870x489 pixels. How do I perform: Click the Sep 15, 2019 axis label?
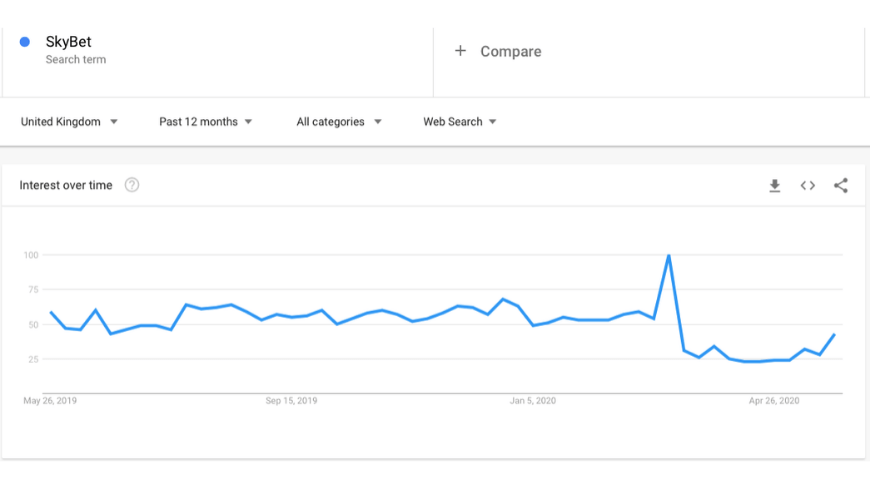[x=291, y=401]
